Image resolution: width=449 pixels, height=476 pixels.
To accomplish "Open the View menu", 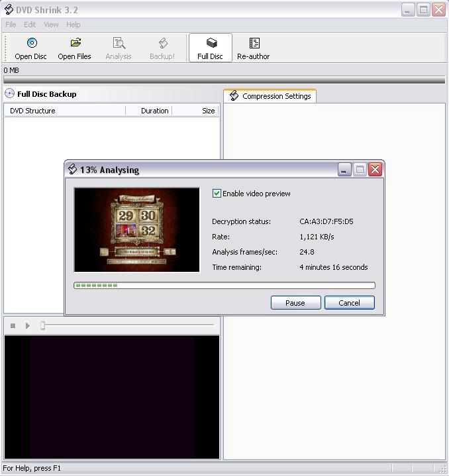I will pyautogui.click(x=51, y=25).
